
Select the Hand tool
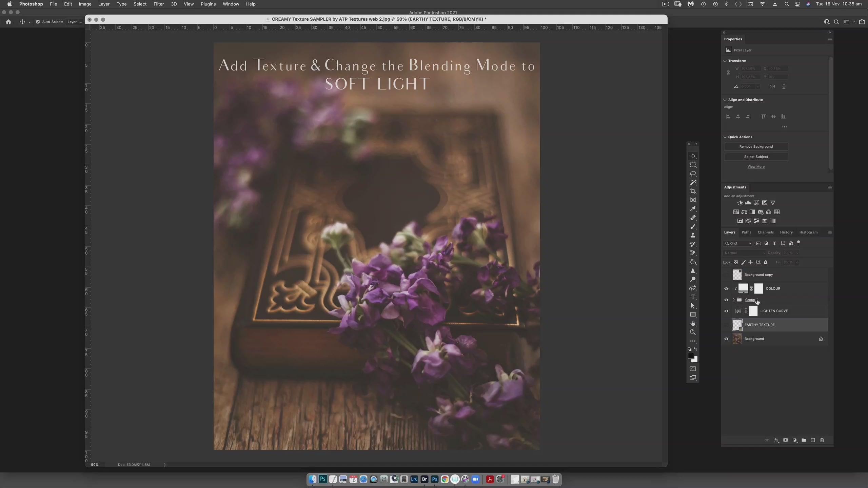pyautogui.click(x=693, y=323)
